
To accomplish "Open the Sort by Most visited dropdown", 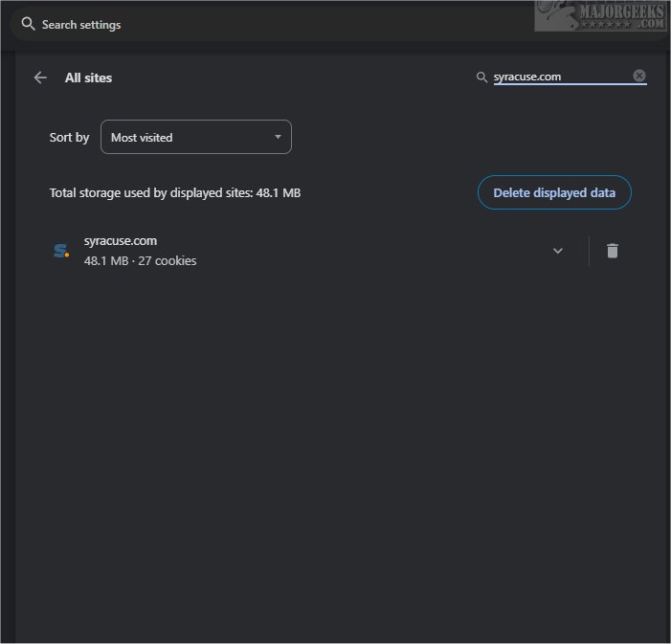I will (196, 137).
